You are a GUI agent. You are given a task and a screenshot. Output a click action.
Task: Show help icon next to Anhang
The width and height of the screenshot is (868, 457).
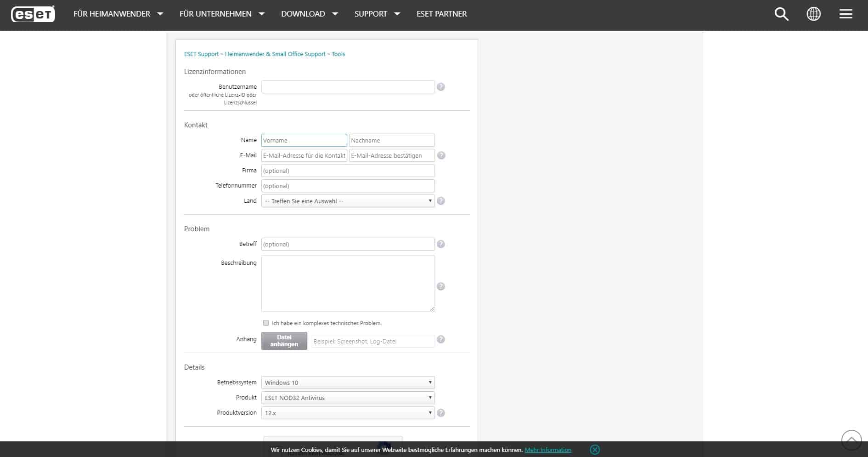[x=440, y=339]
